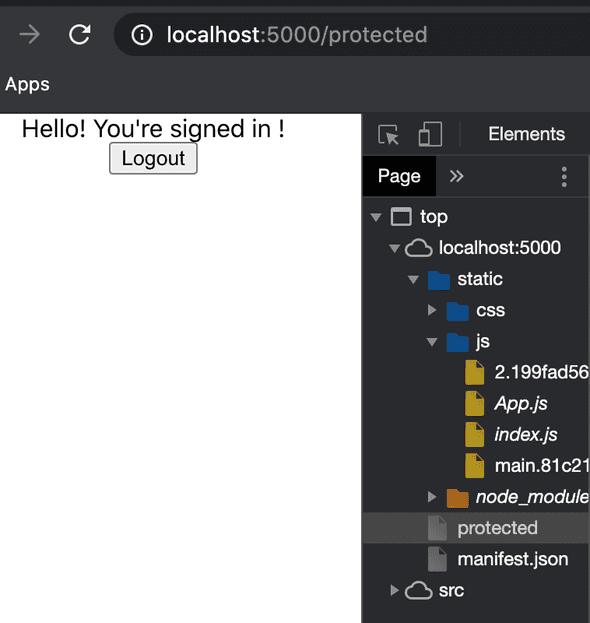Open the three-dot more options menu
Viewport: 590px width, 623px height.
click(x=564, y=177)
